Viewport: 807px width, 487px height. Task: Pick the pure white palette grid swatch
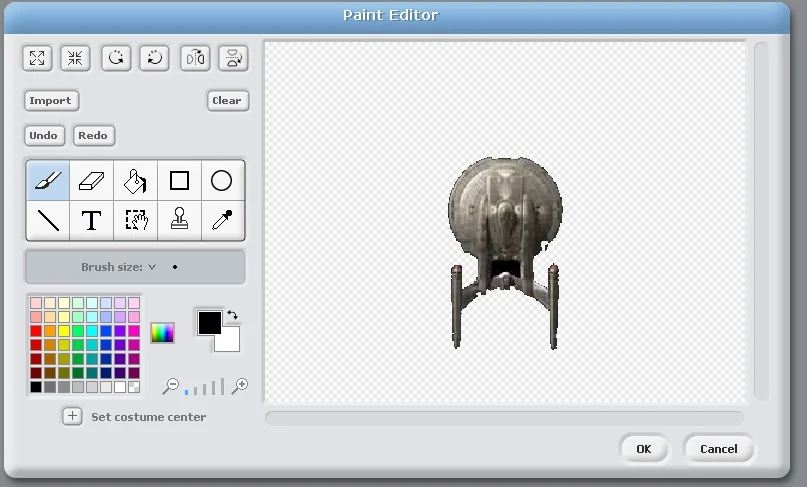(x=120, y=387)
